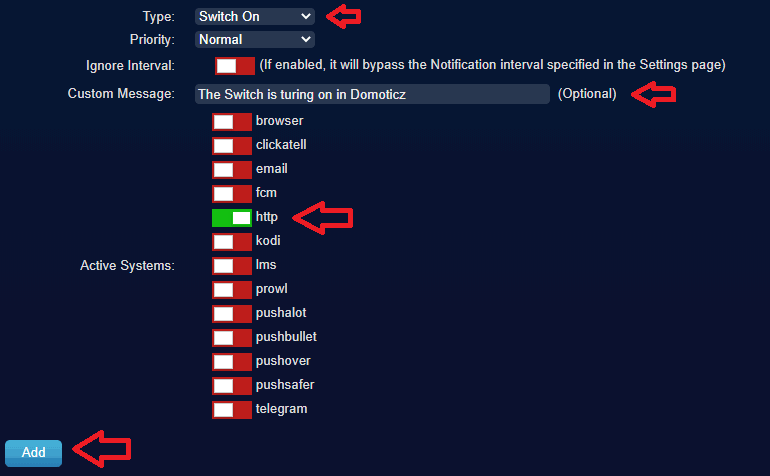
Task: Click the chevron arrow of Type dropdown
Action: (x=305, y=16)
